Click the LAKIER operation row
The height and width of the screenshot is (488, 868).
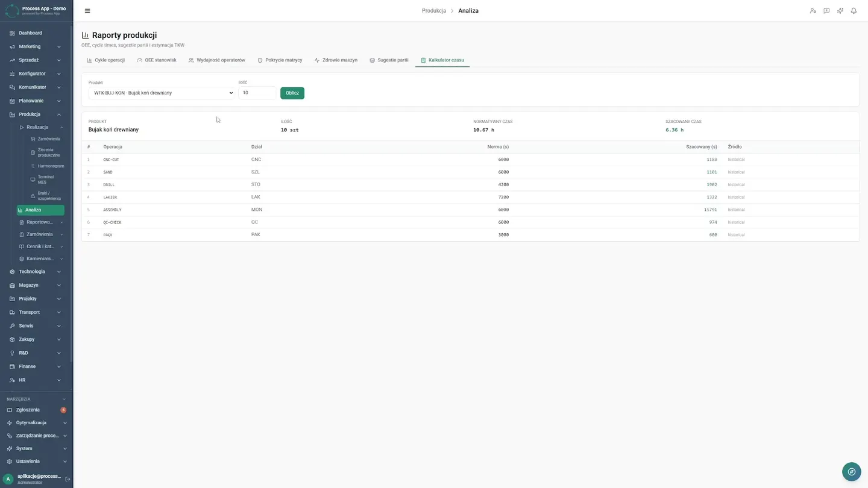(x=470, y=197)
